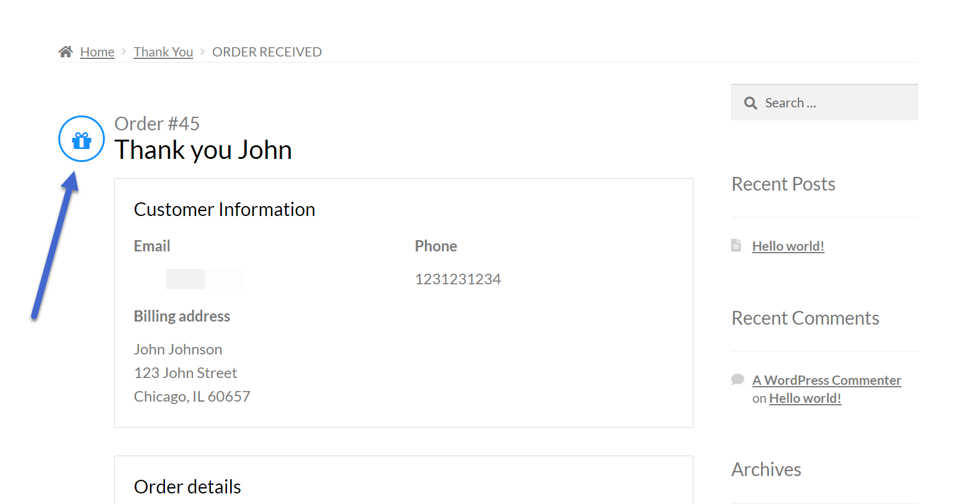Image resolution: width=980 pixels, height=504 pixels.
Task: Go to the Thank You breadcrumb link
Action: [163, 52]
